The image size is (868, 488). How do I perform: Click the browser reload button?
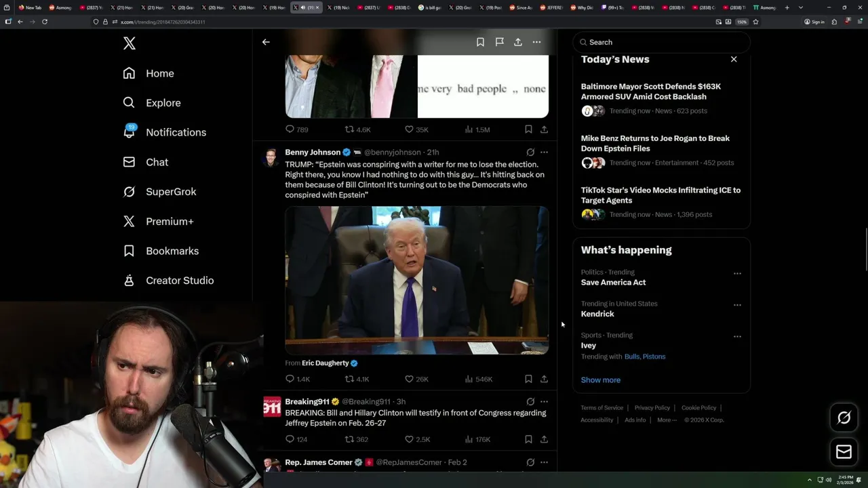point(45,22)
